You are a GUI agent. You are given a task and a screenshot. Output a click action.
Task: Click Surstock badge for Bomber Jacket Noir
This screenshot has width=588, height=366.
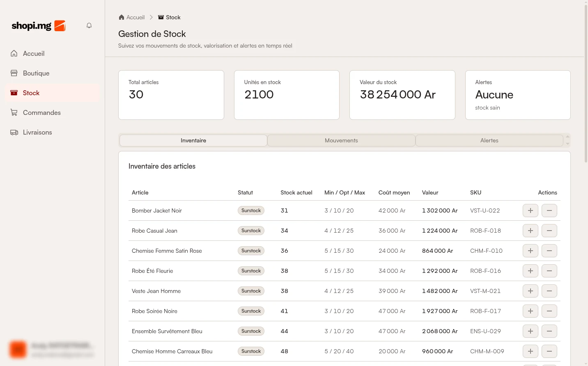click(251, 210)
